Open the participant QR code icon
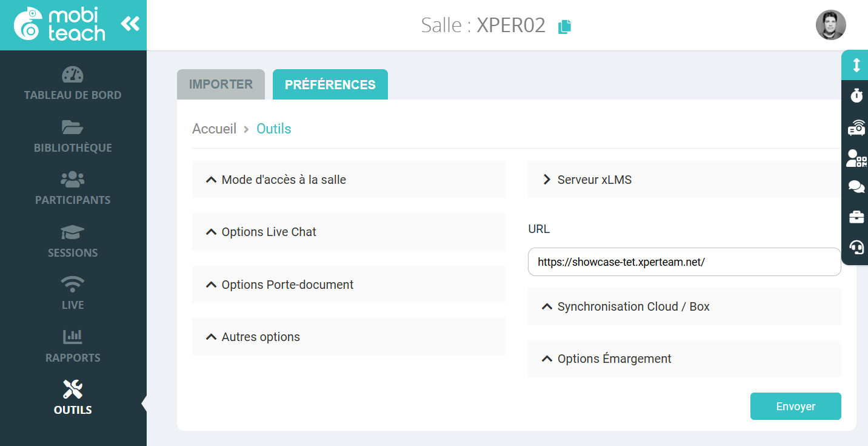The height and width of the screenshot is (446, 868). pyautogui.click(x=856, y=158)
